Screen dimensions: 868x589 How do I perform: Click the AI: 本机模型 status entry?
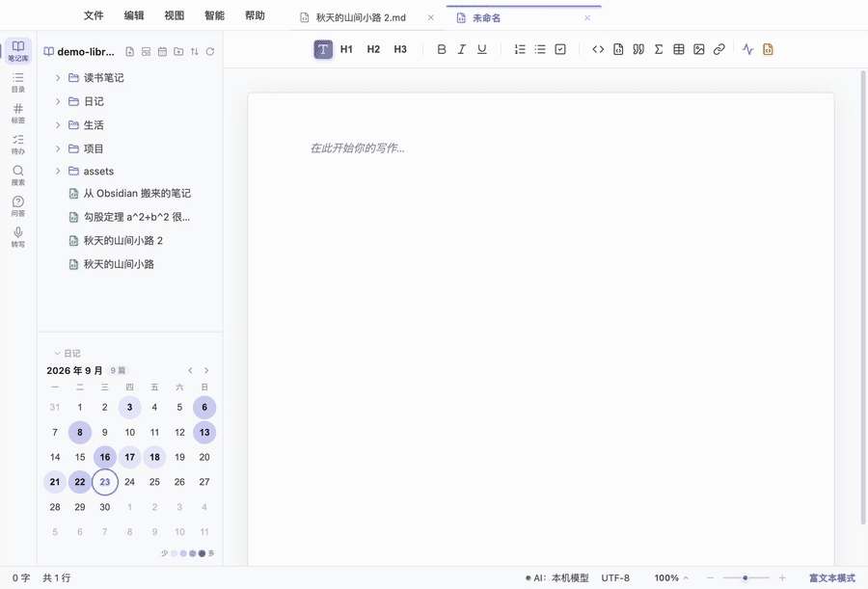click(556, 578)
